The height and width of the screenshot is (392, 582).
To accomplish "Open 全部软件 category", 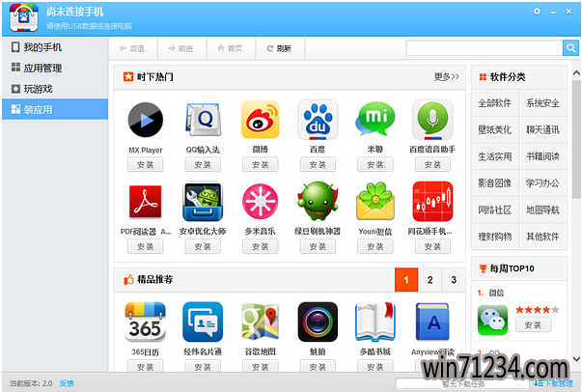I will pos(495,102).
